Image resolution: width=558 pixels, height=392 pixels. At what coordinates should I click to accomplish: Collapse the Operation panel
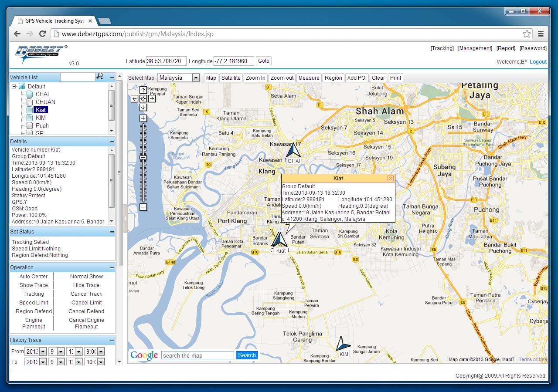[x=112, y=267]
